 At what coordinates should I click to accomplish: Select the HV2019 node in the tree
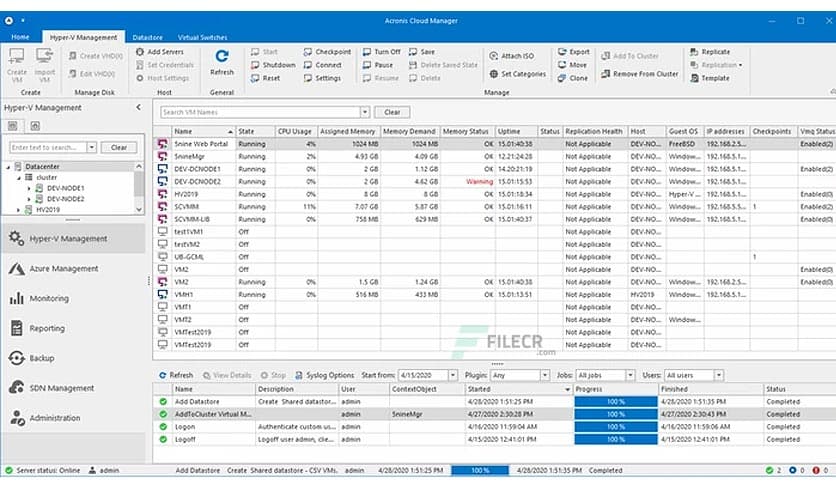(48, 210)
